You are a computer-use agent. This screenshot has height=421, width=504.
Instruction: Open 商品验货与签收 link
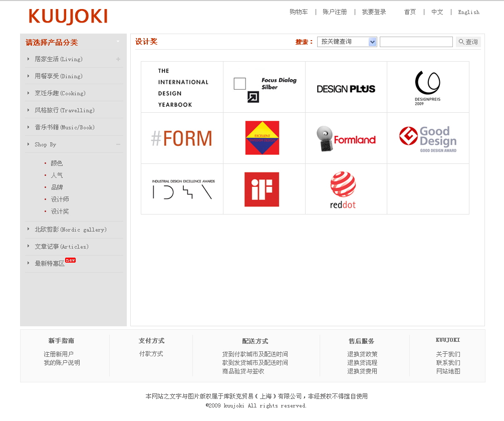point(243,371)
